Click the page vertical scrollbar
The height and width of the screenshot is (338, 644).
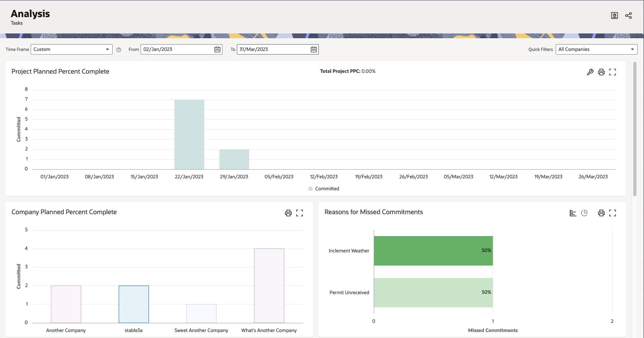[635, 129]
